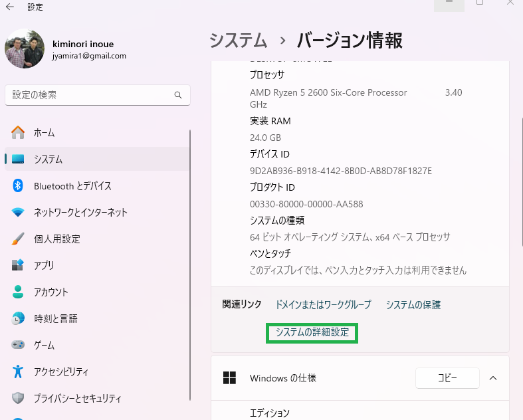Click the Time and language globe icon

[x=18, y=318]
